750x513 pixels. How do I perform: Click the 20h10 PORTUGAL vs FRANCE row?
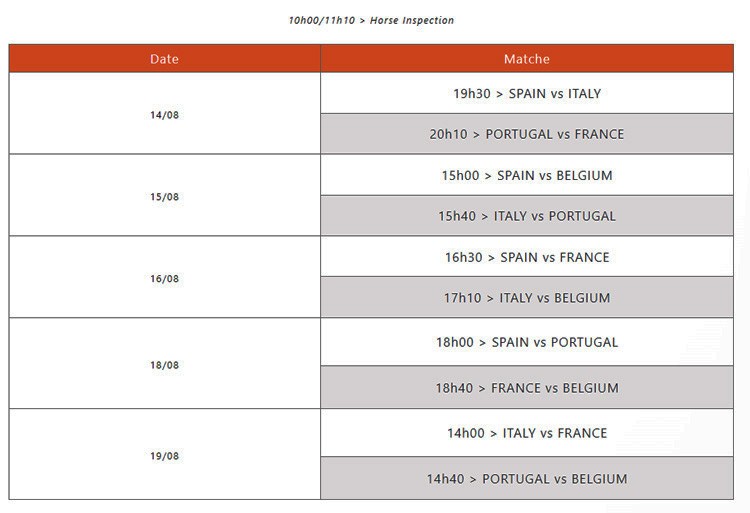(x=526, y=134)
